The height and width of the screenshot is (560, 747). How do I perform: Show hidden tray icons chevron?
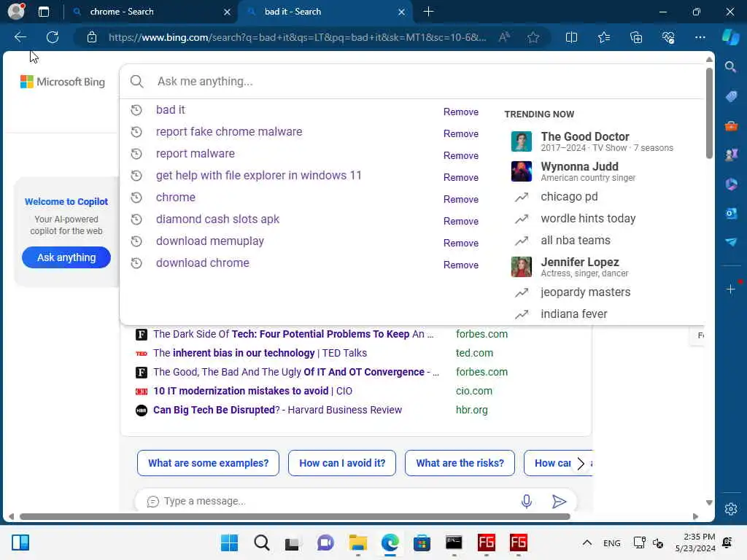pyautogui.click(x=587, y=542)
